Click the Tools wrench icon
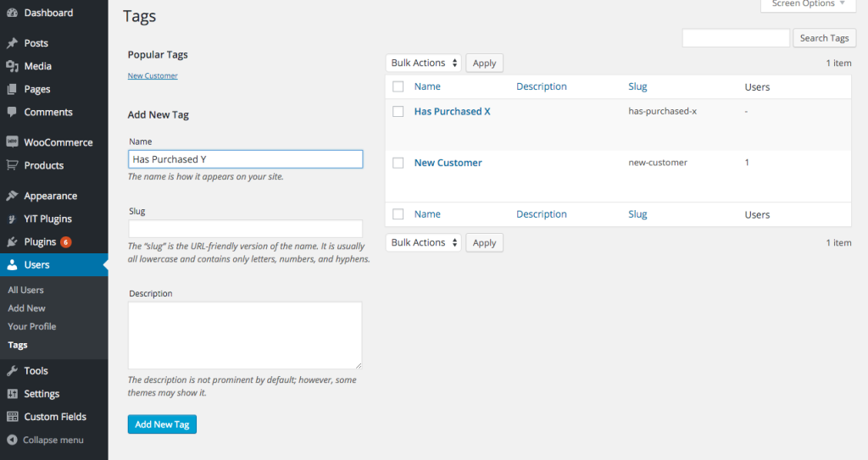868x460 pixels. point(12,371)
